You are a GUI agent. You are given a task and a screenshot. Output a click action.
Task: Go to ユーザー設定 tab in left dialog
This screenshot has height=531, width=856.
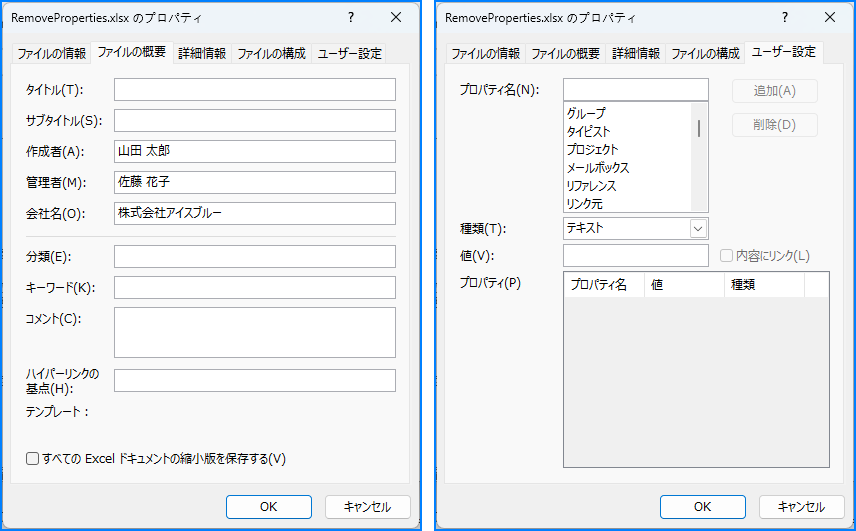[x=349, y=54]
